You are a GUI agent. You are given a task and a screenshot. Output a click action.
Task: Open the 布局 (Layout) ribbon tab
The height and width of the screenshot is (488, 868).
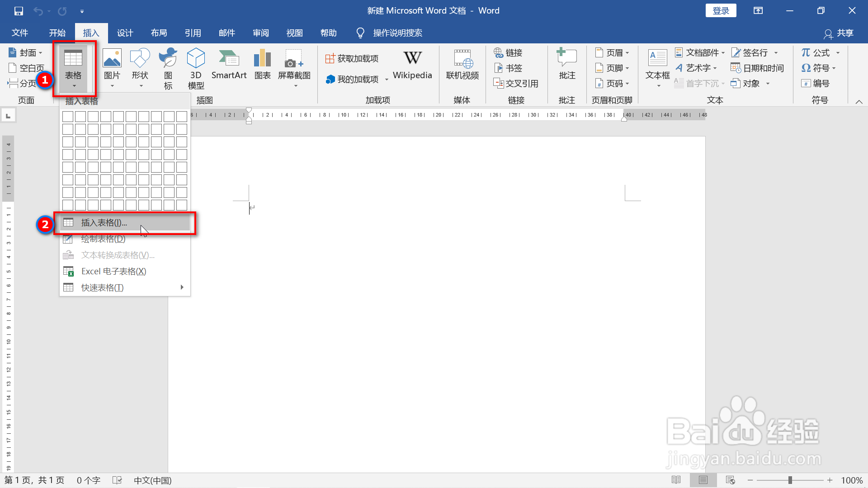(159, 33)
